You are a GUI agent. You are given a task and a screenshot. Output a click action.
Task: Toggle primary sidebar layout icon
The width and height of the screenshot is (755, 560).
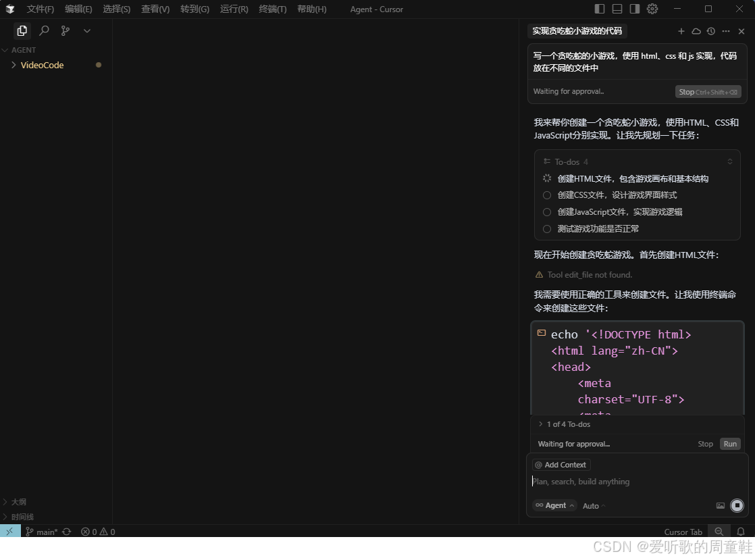(x=600, y=9)
